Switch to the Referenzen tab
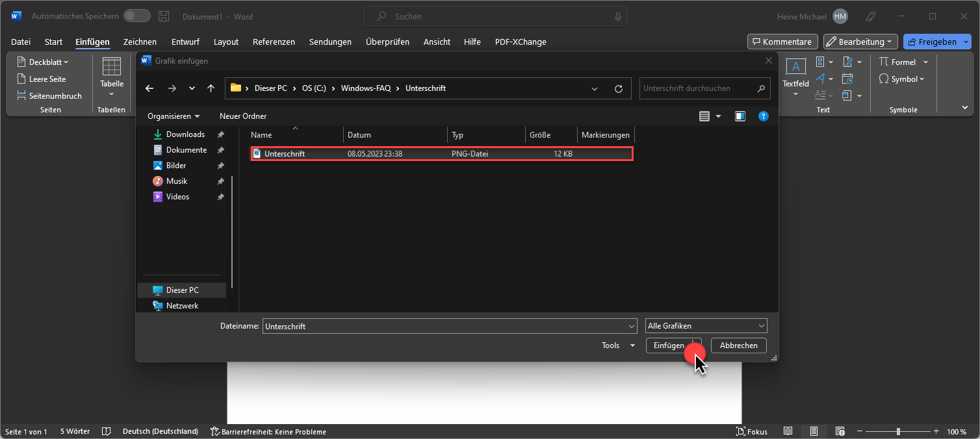Screen dimensions: 980x439 coord(274,42)
